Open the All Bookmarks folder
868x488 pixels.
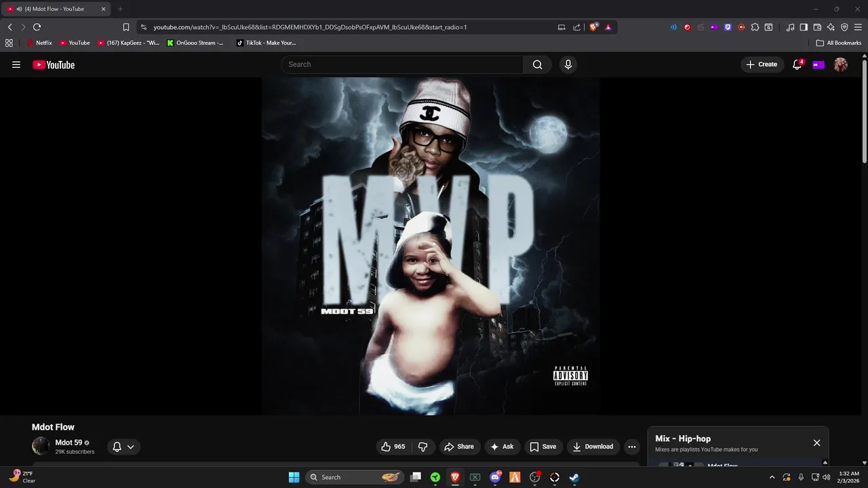point(839,43)
